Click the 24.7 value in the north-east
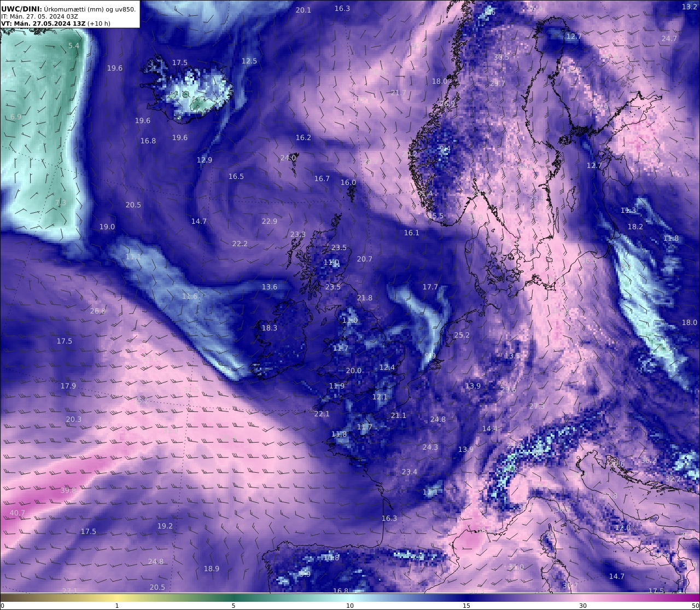Screen dimensions: 700x610 [x=669, y=39]
